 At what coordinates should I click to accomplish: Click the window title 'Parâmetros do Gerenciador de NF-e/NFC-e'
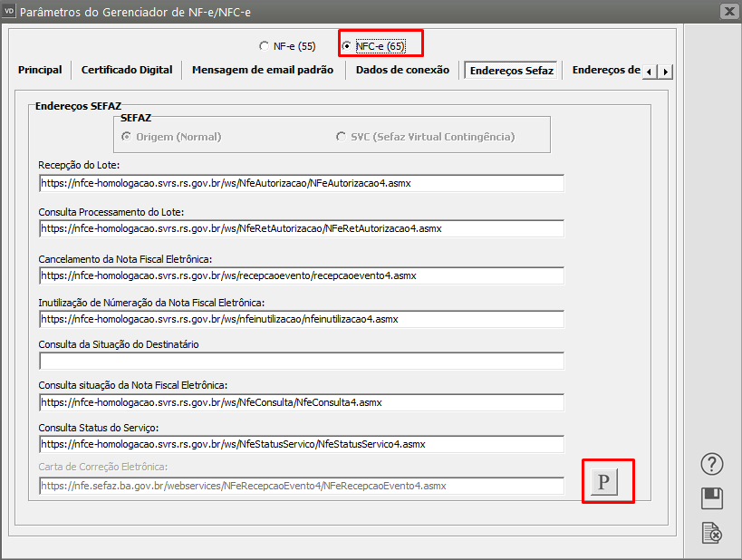[135, 12]
